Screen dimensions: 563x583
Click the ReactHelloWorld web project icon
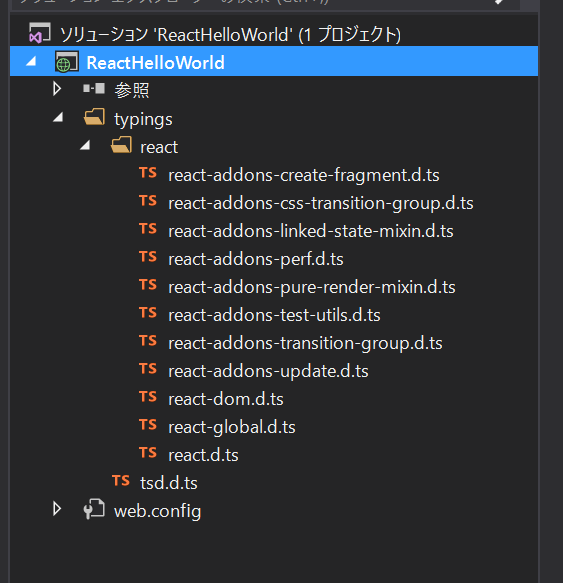tap(67, 61)
